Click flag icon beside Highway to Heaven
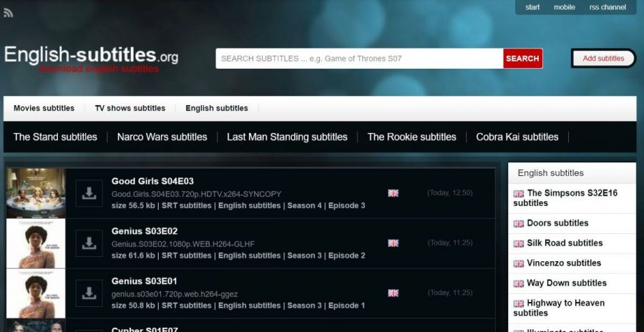 click(518, 303)
